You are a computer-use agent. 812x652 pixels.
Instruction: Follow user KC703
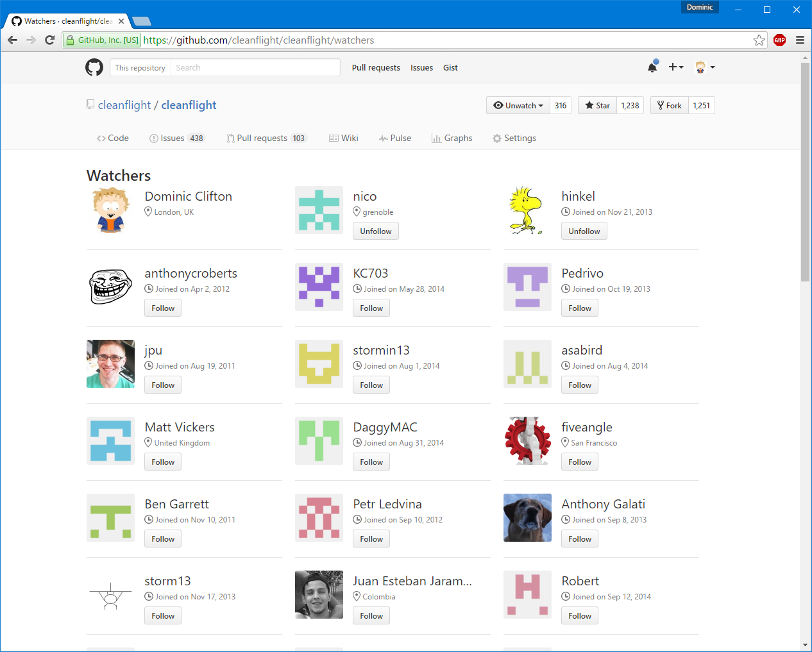pos(371,308)
